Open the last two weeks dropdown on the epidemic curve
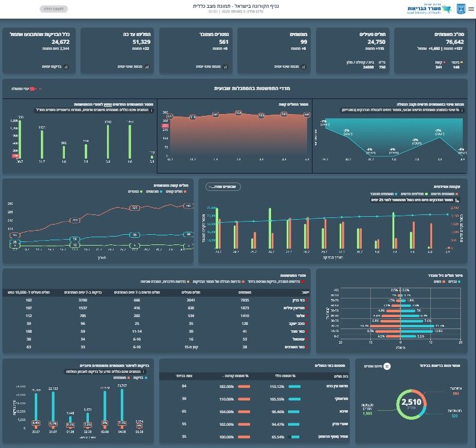 223,187
